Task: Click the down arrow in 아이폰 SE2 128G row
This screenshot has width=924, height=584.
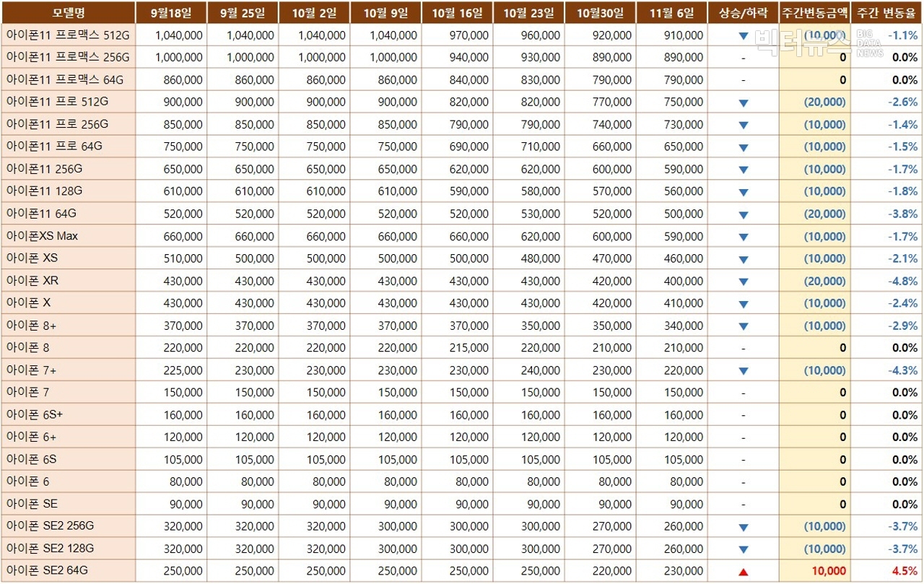Action: tap(744, 550)
